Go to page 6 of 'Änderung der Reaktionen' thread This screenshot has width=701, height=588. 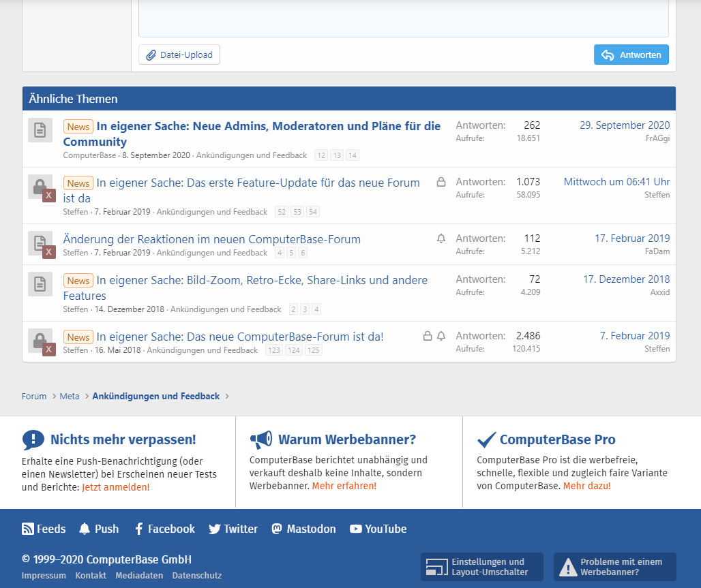click(303, 253)
